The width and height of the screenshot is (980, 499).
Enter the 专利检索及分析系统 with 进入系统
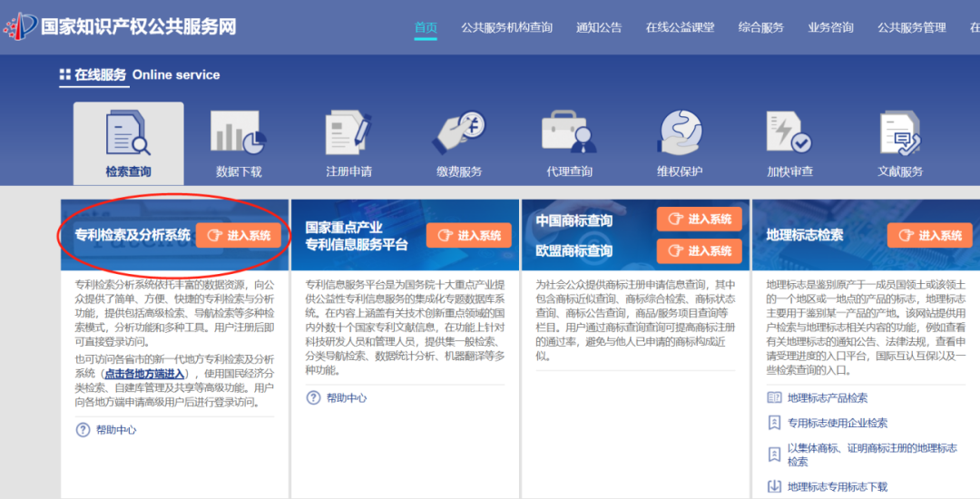click(238, 236)
